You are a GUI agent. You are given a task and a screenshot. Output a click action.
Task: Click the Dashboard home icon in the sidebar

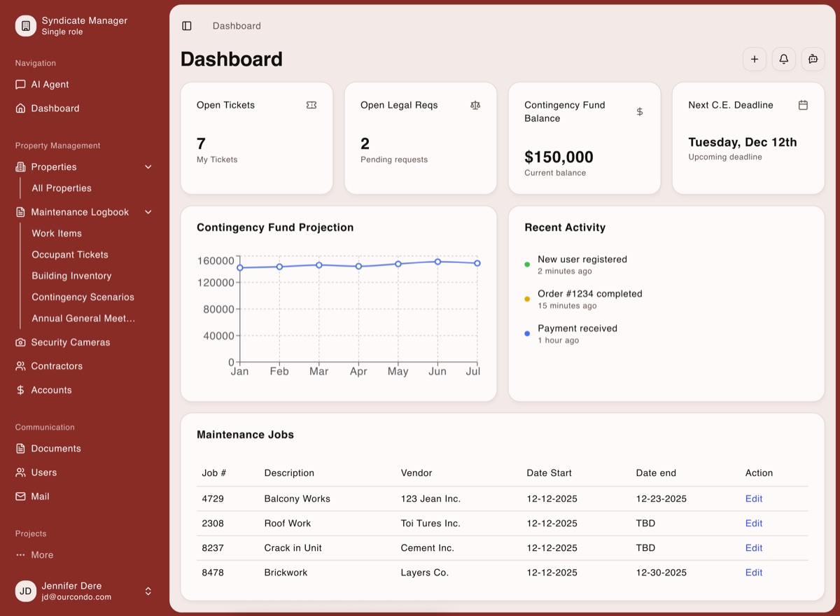coord(20,108)
